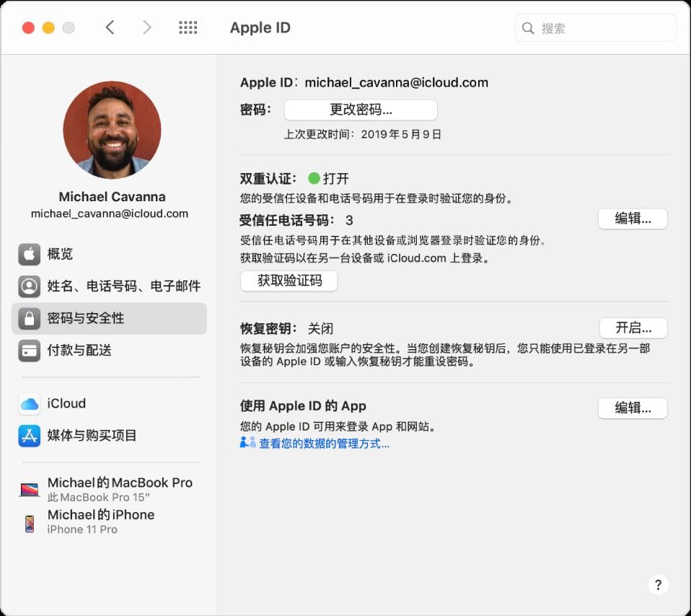Screen dimensions: 691x616
Task: Click the 使用 Apple ID 的 App heading
Action: 303,406
